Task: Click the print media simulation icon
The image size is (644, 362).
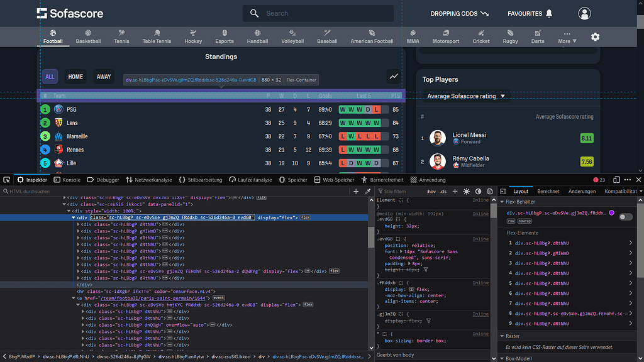Action: (x=490, y=192)
